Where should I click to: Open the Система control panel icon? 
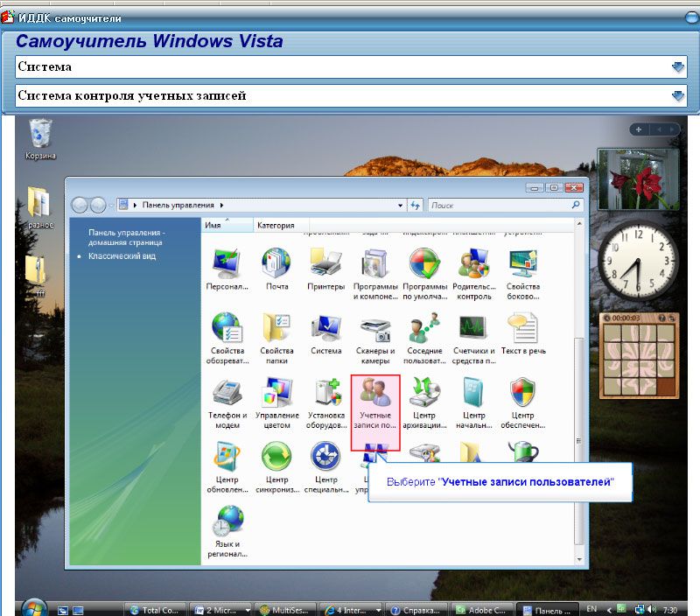[325, 335]
